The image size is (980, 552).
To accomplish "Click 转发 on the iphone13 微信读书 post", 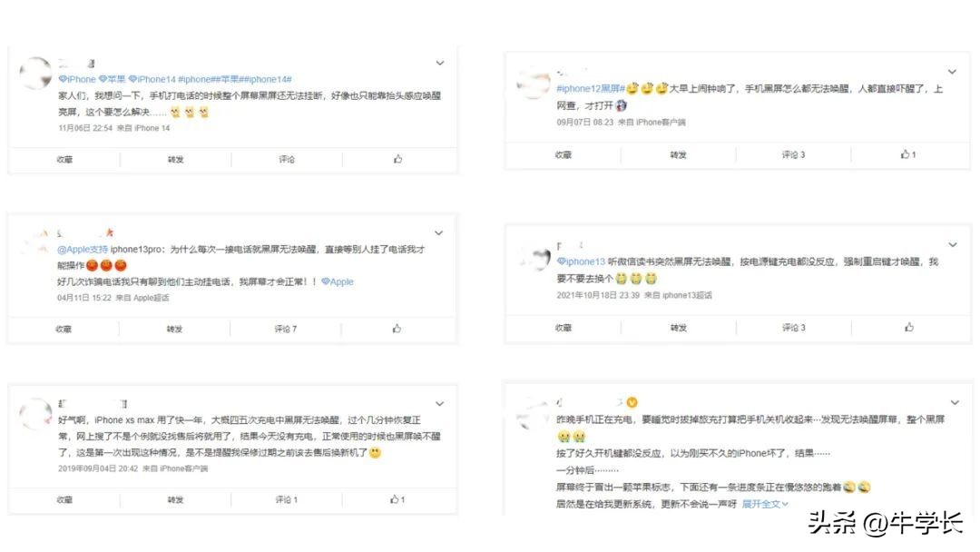I will (678, 328).
